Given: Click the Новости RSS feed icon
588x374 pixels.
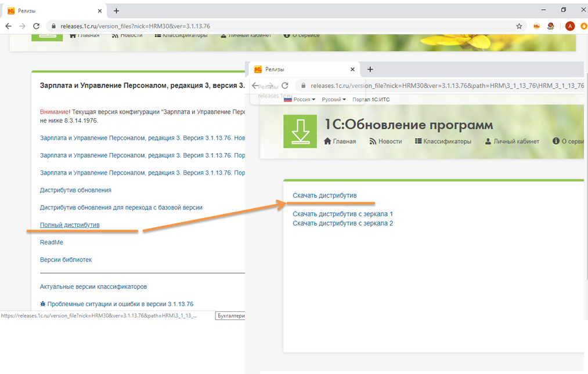Looking at the screenshot, I should (374, 141).
